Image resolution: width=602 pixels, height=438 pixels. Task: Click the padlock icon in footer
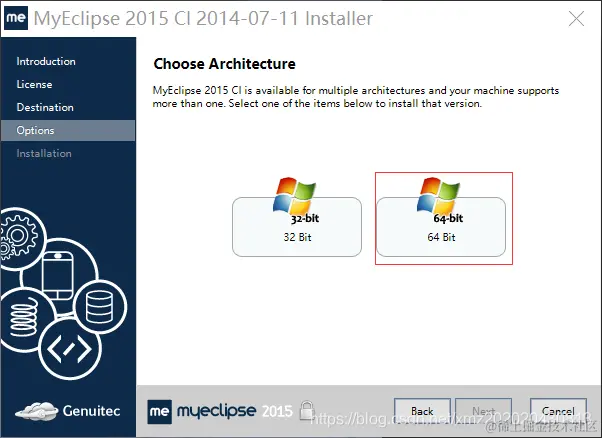click(307, 410)
